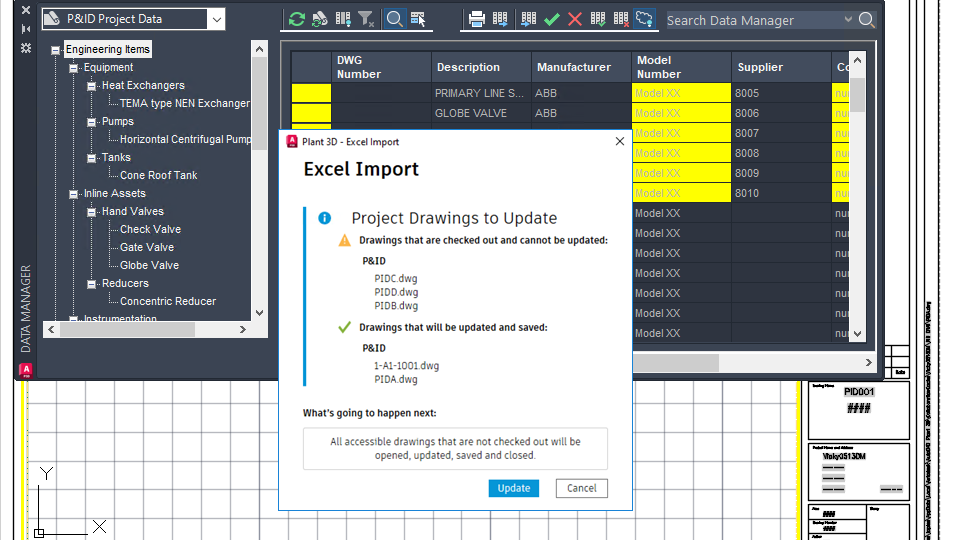Click PIDC.dwg in the checked out list
Viewport: 960px width, 540px height.
coord(396,279)
